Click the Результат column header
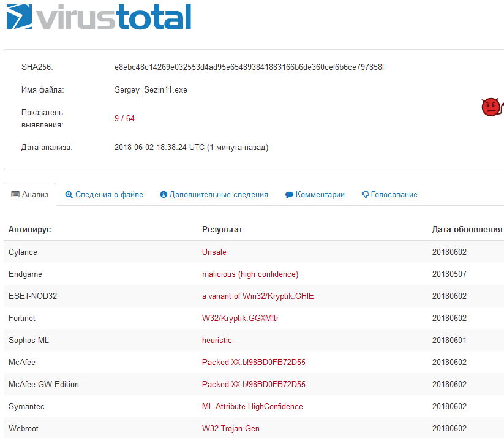Screen dimensions: 504x438 point(222,229)
